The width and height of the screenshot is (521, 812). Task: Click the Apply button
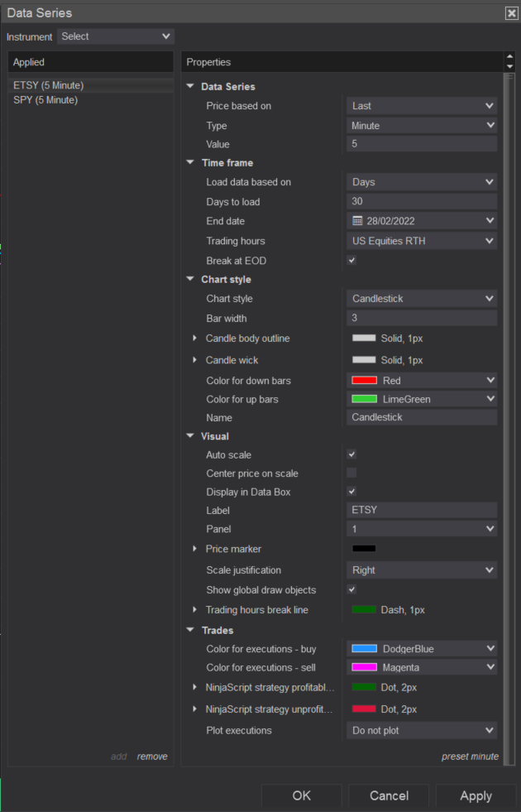point(476,796)
